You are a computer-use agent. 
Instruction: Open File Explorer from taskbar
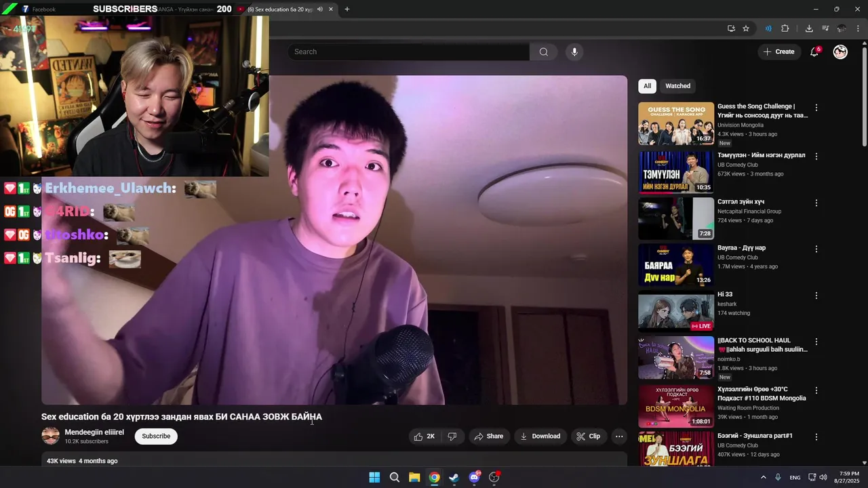point(414,477)
